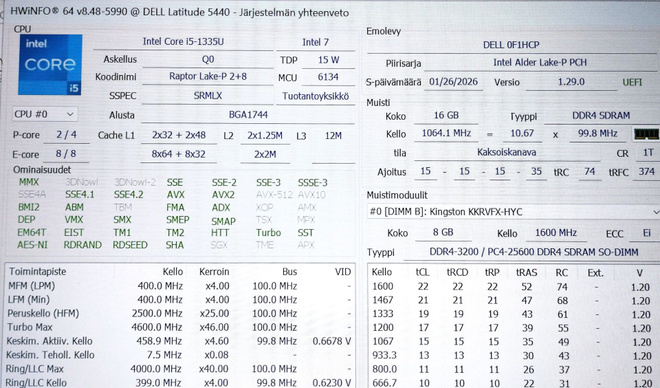
Task: Click the SRMLX SSPEC value
Action: coord(208,96)
